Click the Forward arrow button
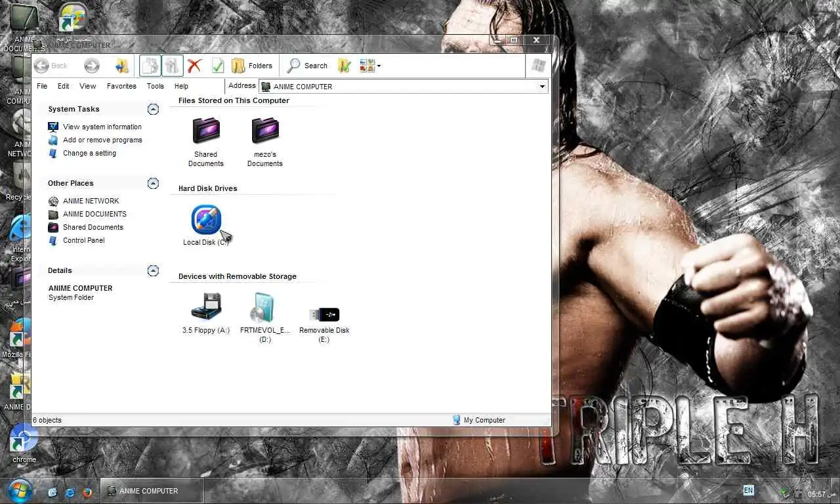 pyautogui.click(x=92, y=66)
